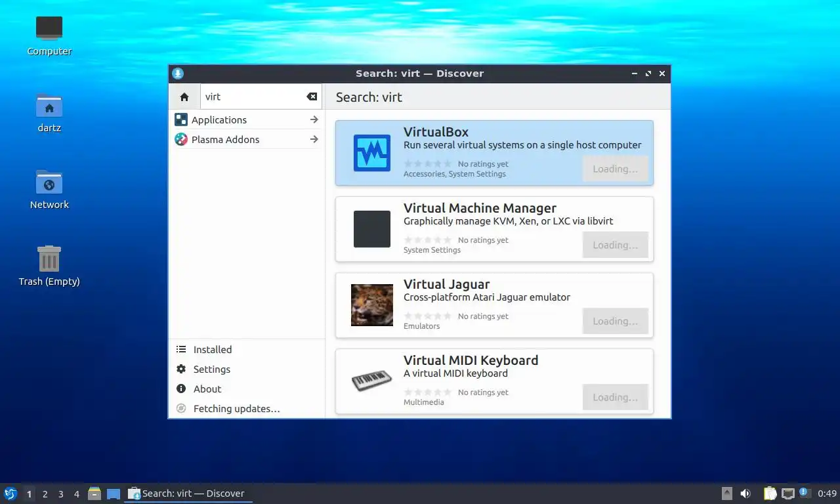
Task: Click the Home button in Discover
Action: coord(184,96)
